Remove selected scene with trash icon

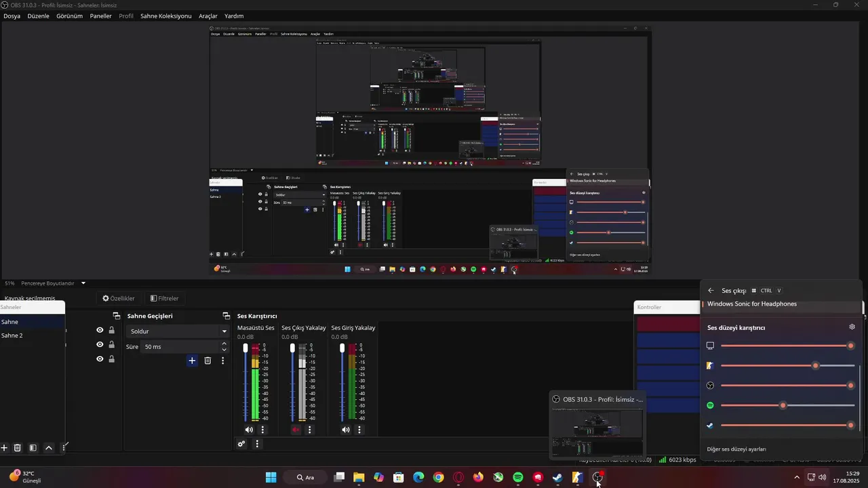[18, 448]
